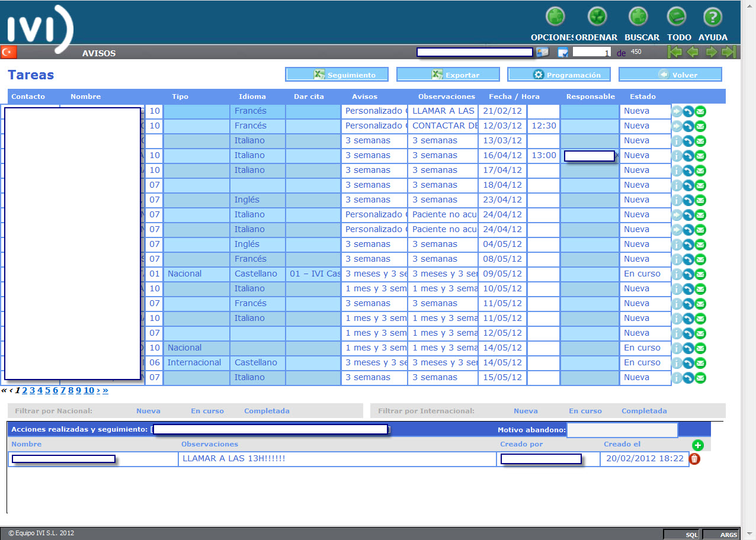The width and height of the screenshot is (756, 540).
Task: Click the Turkish flag language icon
Action: (8, 52)
